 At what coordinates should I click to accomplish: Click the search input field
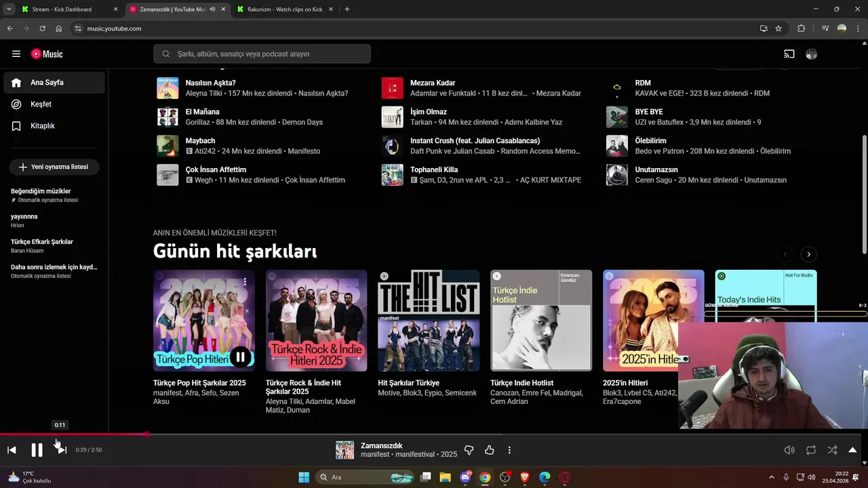click(262, 54)
